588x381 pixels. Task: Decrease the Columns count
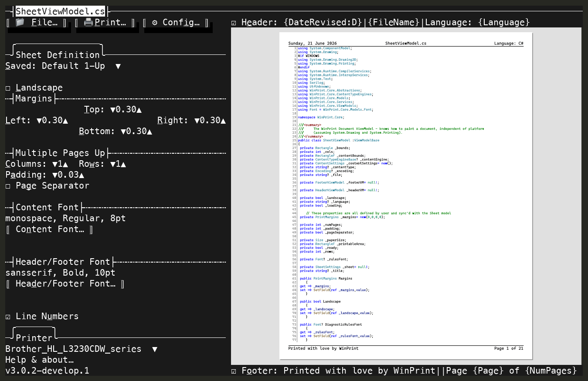(x=54, y=164)
